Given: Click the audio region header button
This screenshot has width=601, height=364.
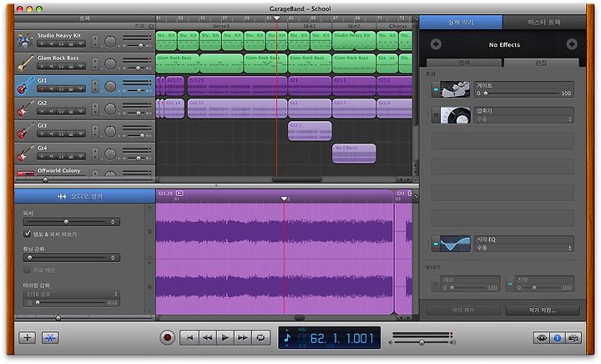Looking at the screenshot, I should pyautogui.click(x=84, y=196).
